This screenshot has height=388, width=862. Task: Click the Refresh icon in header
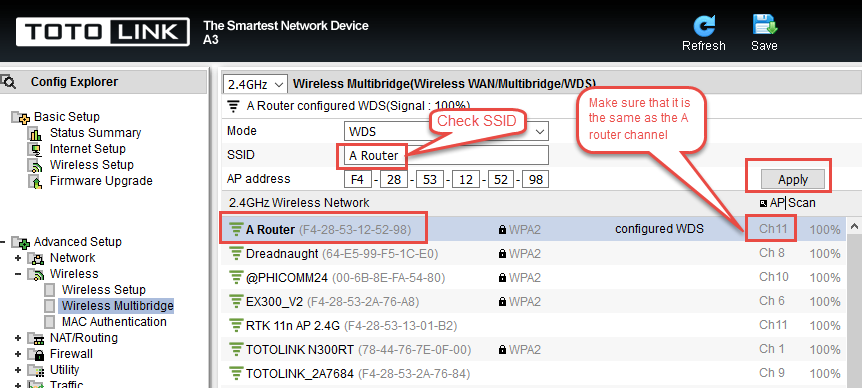coord(704,26)
